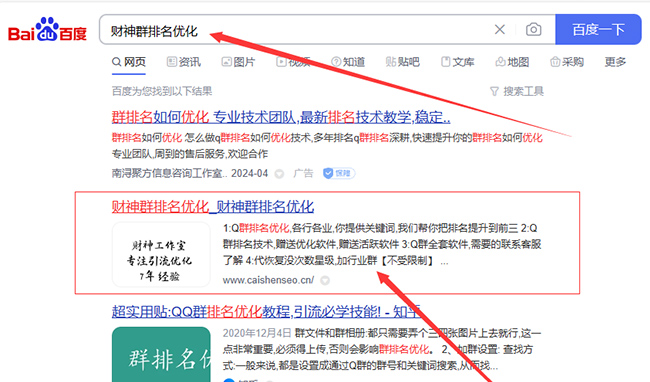650x382 pixels.
Task: Click the 2020年12月4日 result snippet
Action: (x=382, y=349)
